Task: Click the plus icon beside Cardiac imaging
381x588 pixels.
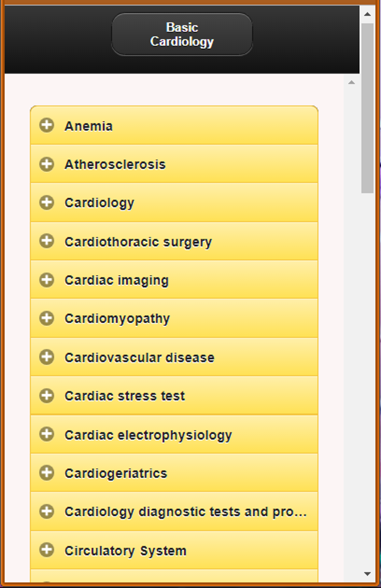Action: (x=47, y=280)
